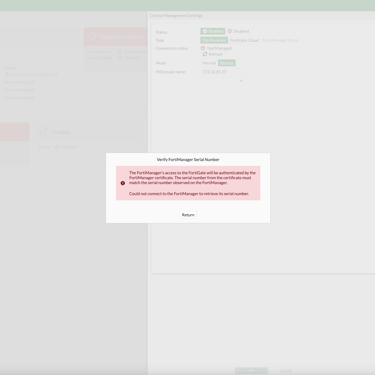Select 'Verify FortiManager Serial Number' dialog title

click(188, 160)
